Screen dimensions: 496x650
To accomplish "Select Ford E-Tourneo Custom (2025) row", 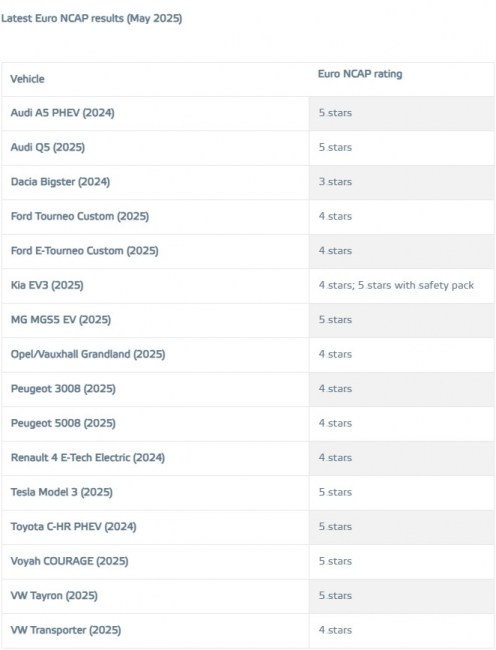I will point(248,251).
